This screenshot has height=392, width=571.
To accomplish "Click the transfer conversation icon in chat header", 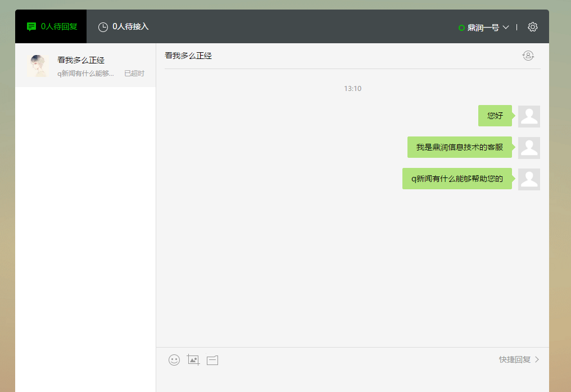I will (528, 56).
